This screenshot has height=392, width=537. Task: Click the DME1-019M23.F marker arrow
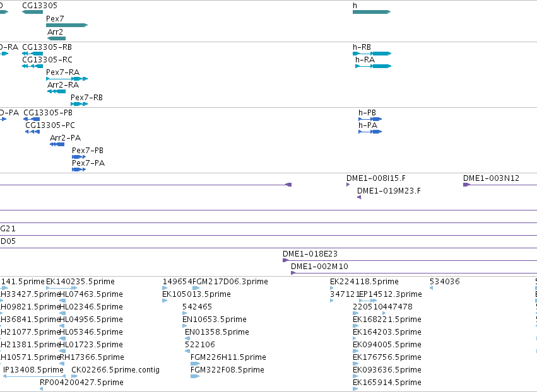pyautogui.click(x=359, y=197)
